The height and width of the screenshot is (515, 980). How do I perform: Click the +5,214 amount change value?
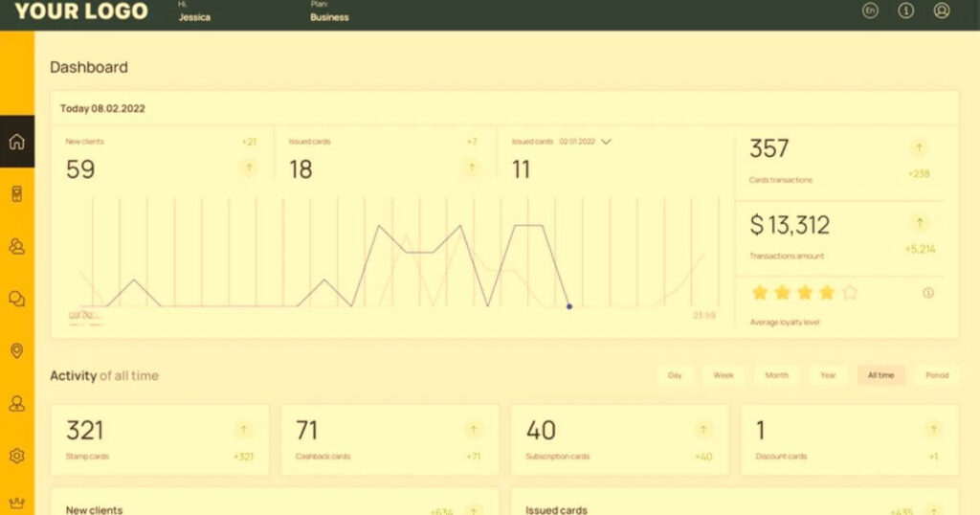pos(920,249)
